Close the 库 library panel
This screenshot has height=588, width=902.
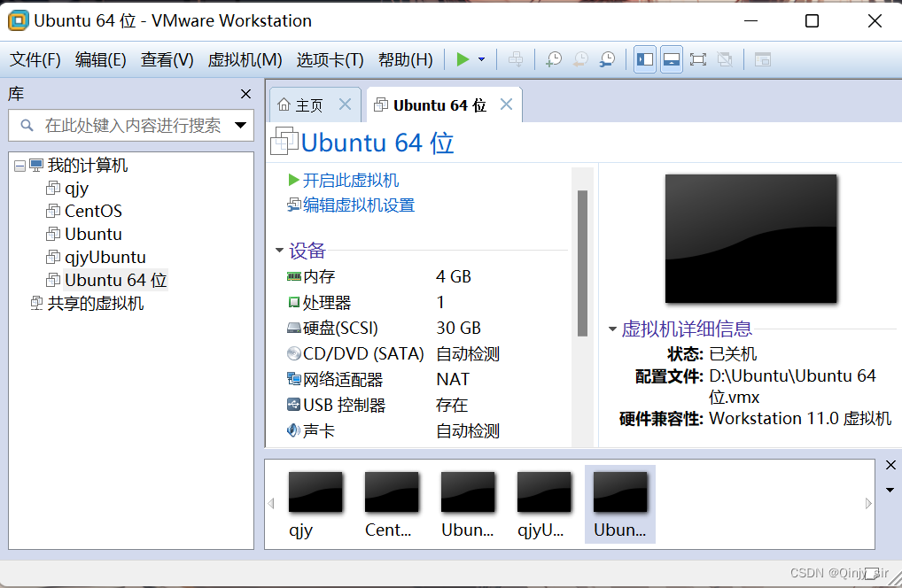(245, 94)
